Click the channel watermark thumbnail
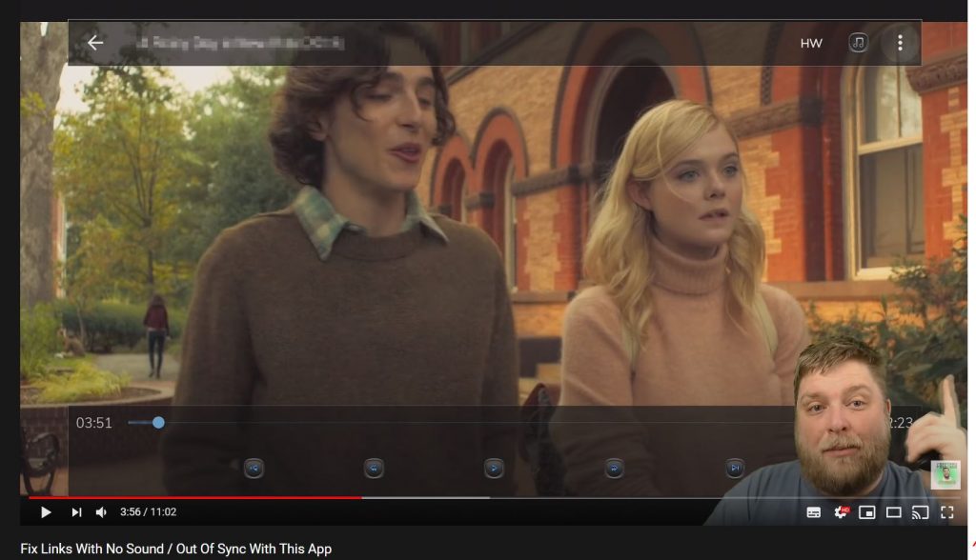Screen dimensions: 976x560 click(x=945, y=475)
